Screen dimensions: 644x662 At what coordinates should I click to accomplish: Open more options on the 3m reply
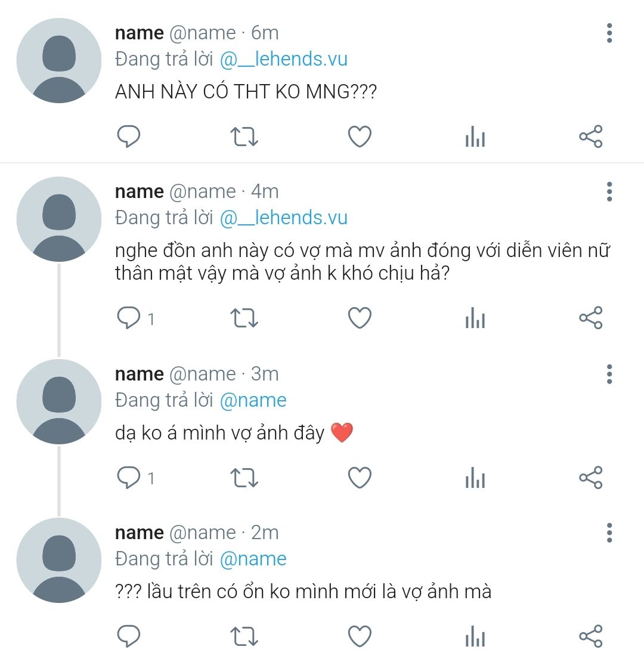click(609, 374)
